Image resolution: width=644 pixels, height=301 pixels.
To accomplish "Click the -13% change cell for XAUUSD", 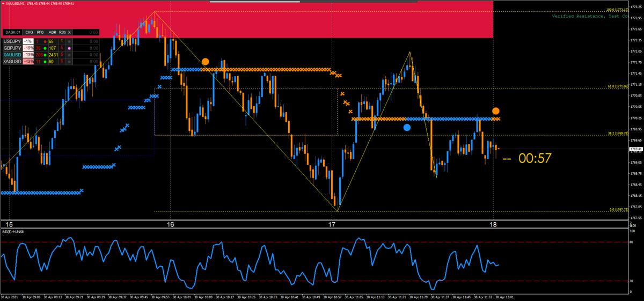I will (28, 55).
